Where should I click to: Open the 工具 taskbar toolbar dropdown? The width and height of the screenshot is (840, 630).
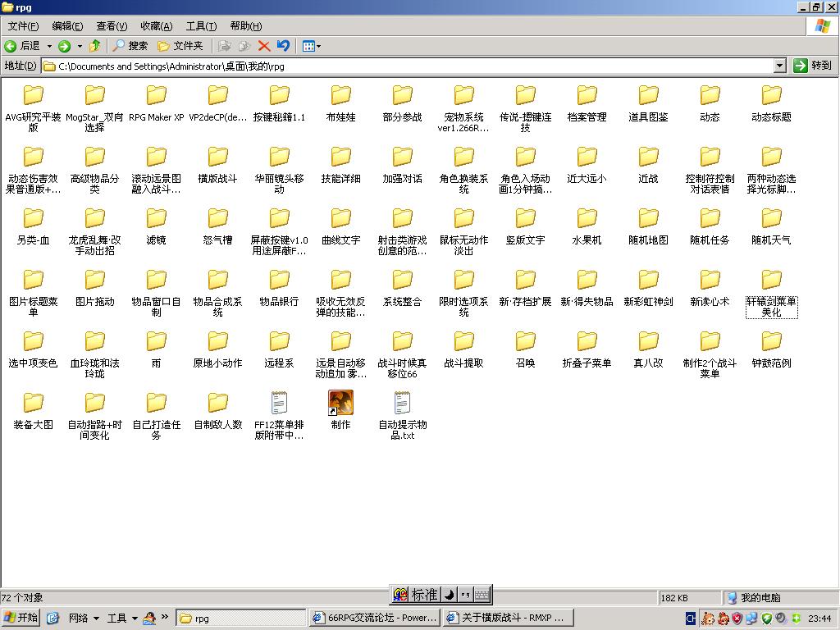pyautogui.click(x=122, y=619)
